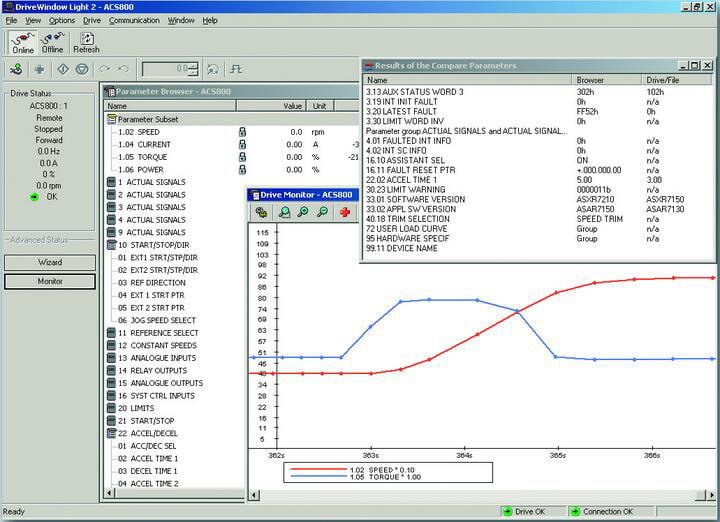Click the Drive/File column header in Compare results
This screenshot has height=522, width=720.
click(677, 80)
